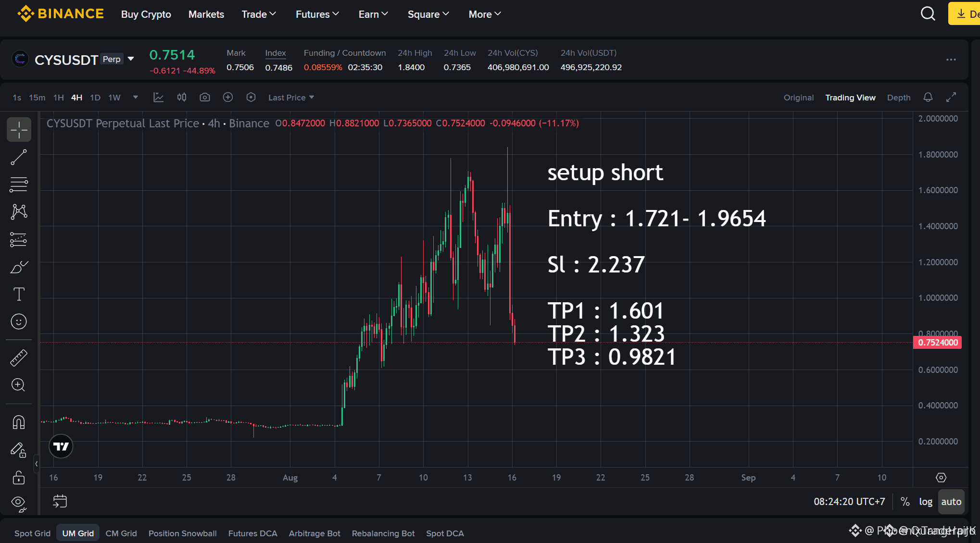Open Buy Crypto page
Screen dimensions: 980x543
point(146,14)
